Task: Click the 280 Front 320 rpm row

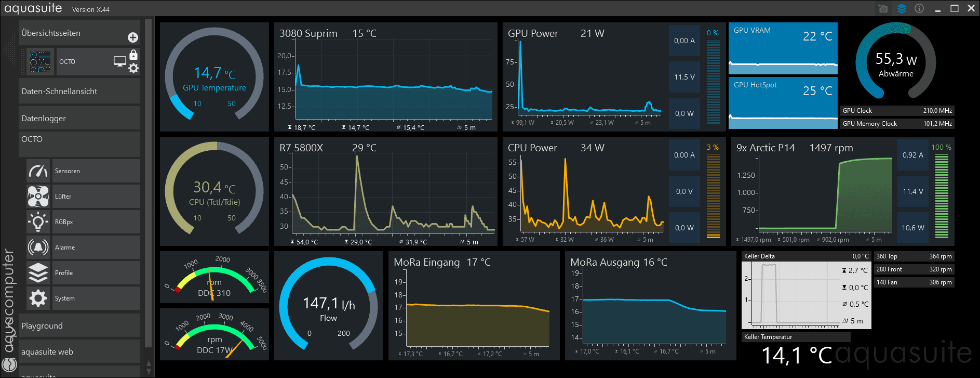Action: point(914,269)
